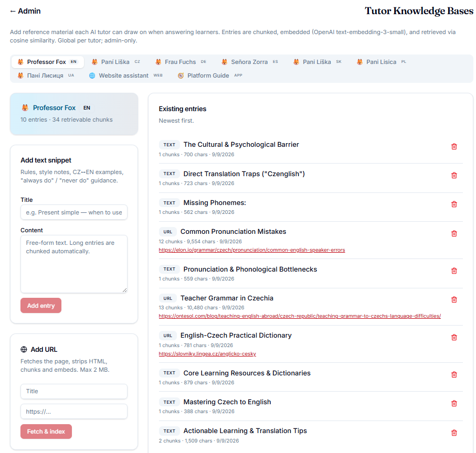Click the Fetch & index button
The image size is (476, 453).
pos(46,432)
